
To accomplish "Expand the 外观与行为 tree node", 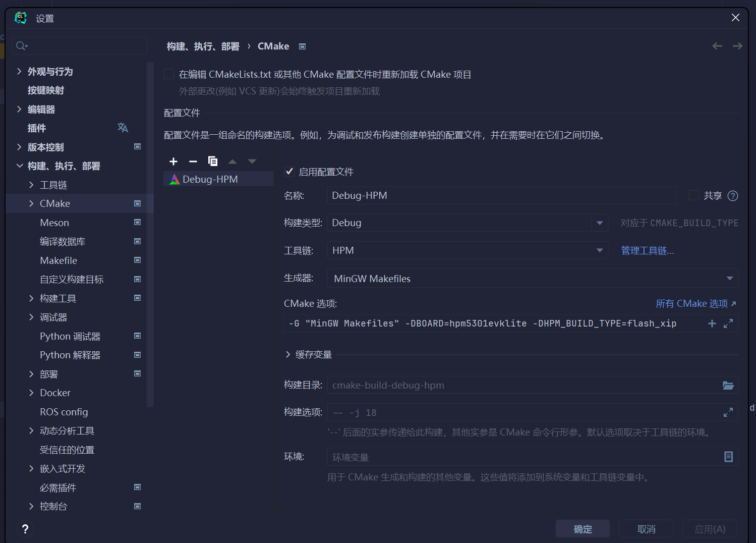I will click(19, 71).
